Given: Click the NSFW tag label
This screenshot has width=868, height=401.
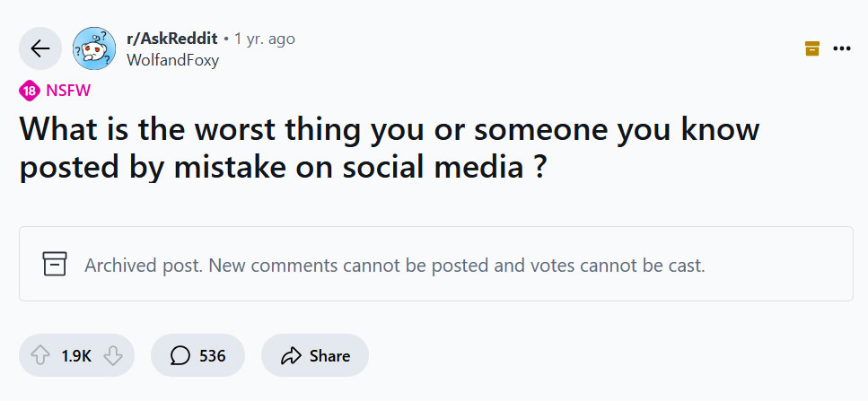Looking at the screenshot, I should (x=67, y=90).
